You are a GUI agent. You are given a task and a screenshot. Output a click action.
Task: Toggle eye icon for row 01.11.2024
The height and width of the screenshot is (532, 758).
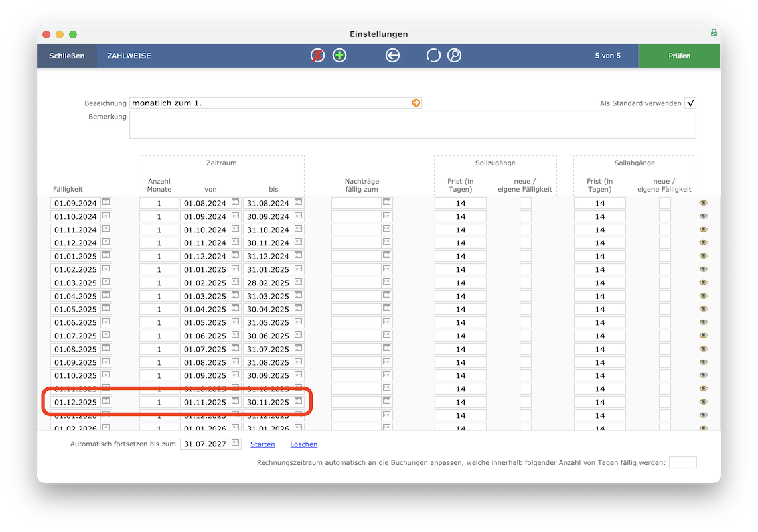(x=704, y=230)
